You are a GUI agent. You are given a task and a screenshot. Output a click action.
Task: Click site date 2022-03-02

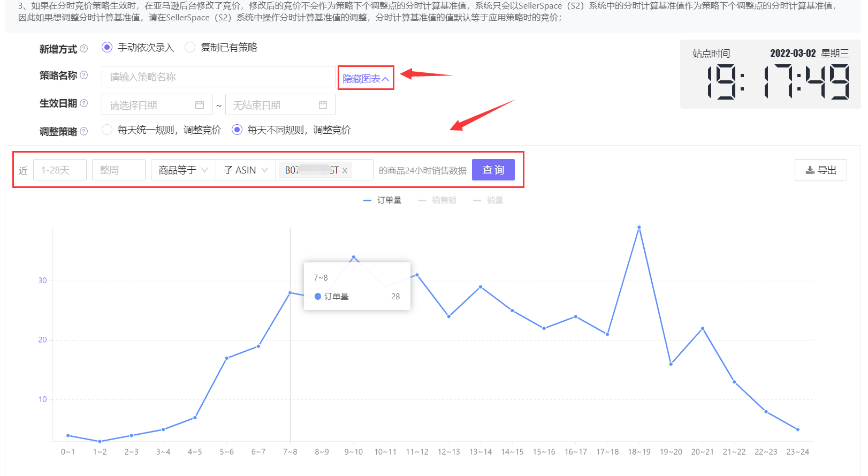(793, 54)
